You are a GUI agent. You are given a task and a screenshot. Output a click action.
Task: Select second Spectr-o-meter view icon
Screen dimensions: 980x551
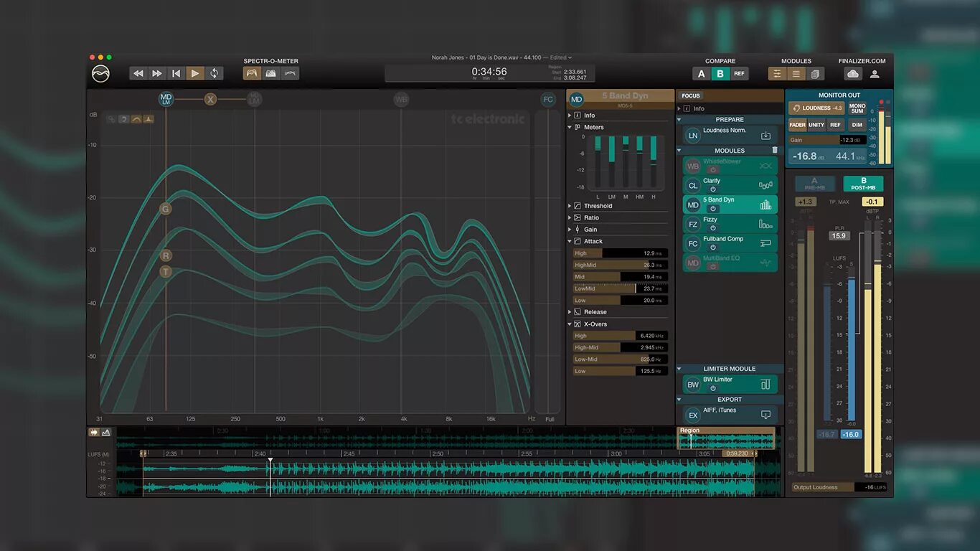click(x=271, y=73)
